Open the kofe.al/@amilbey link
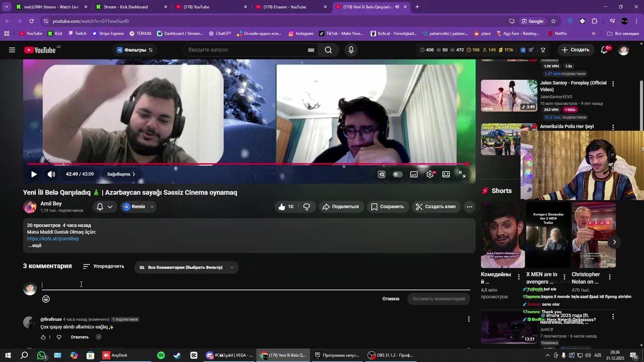The width and height of the screenshot is (644, 362). pyautogui.click(x=53, y=239)
